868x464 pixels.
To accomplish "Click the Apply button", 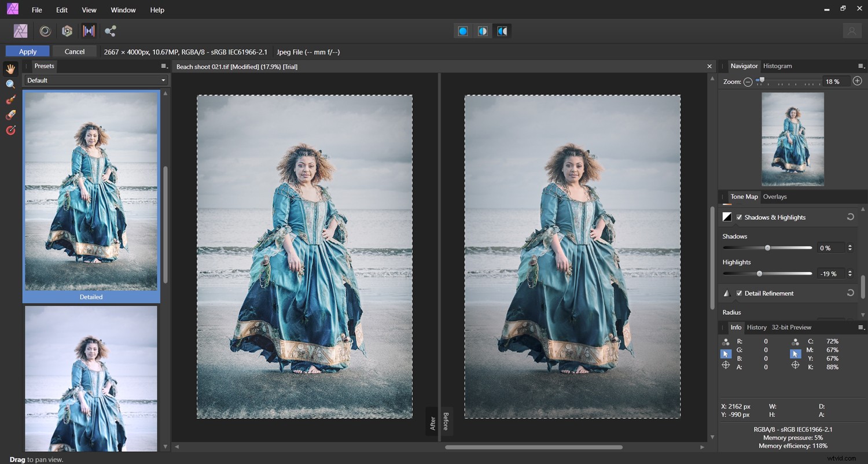I will pos(27,51).
